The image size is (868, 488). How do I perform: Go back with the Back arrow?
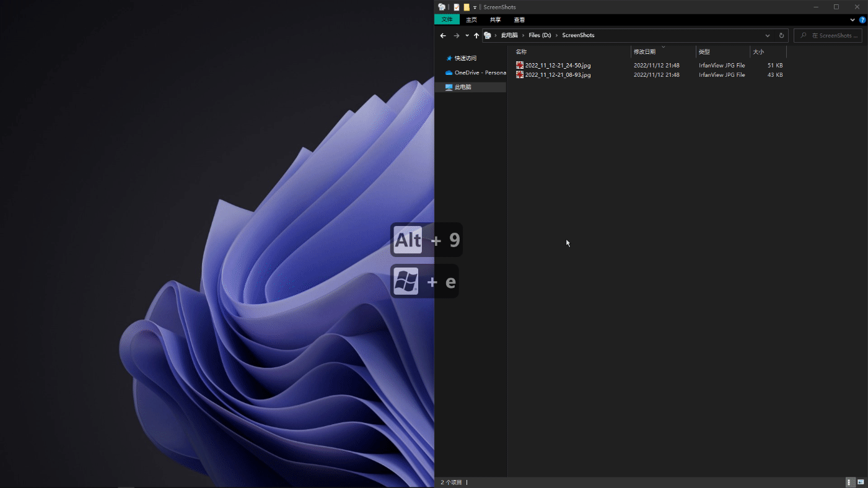(443, 35)
